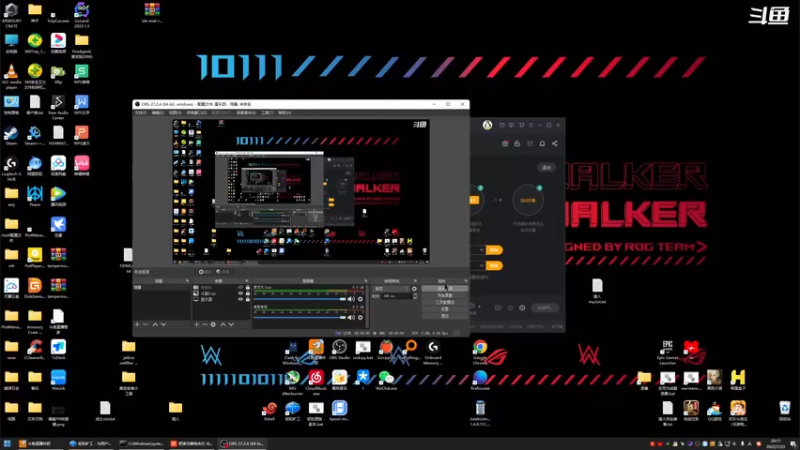Click the studio mode button in OBS controls

click(444, 302)
